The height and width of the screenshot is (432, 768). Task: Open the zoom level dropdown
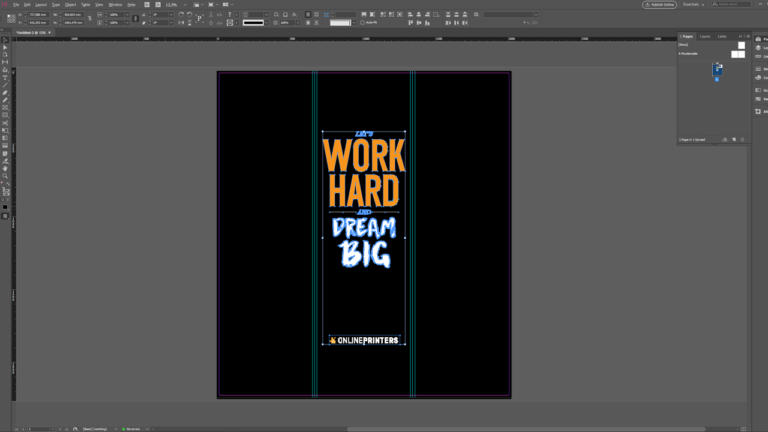tap(177, 4)
